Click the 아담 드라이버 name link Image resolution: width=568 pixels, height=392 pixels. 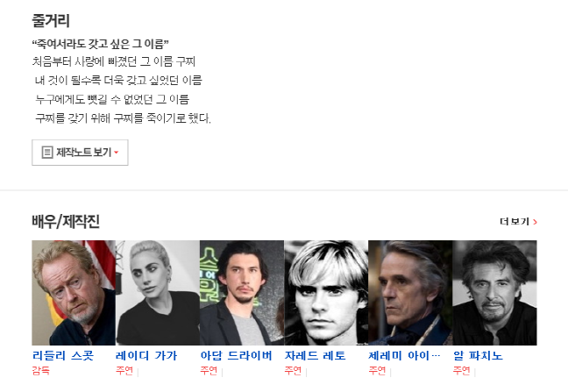point(236,356)
